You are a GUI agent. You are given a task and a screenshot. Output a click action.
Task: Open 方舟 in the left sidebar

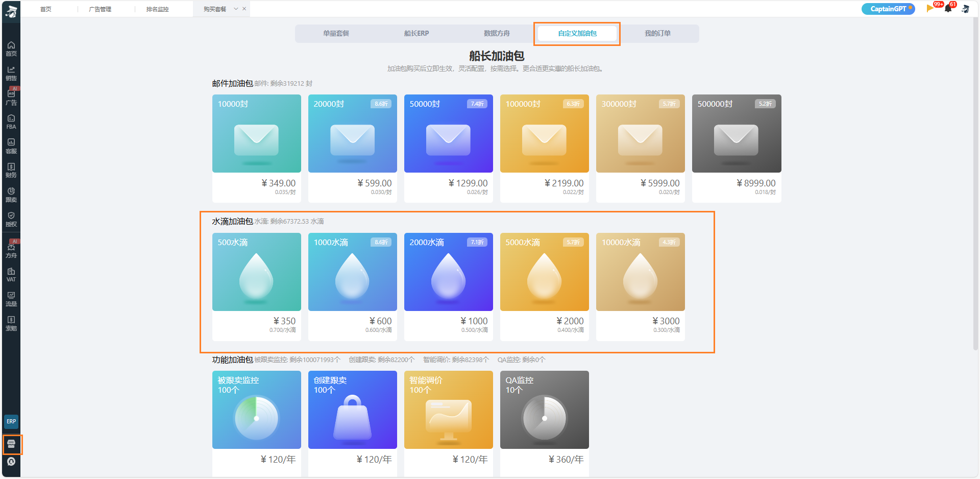[11, 251]
